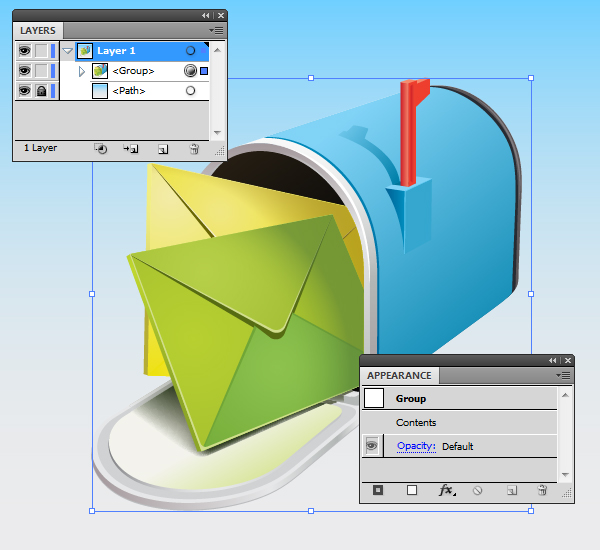
Task: Select the APPEARANCE panel tab
Action: pos(399,375)
